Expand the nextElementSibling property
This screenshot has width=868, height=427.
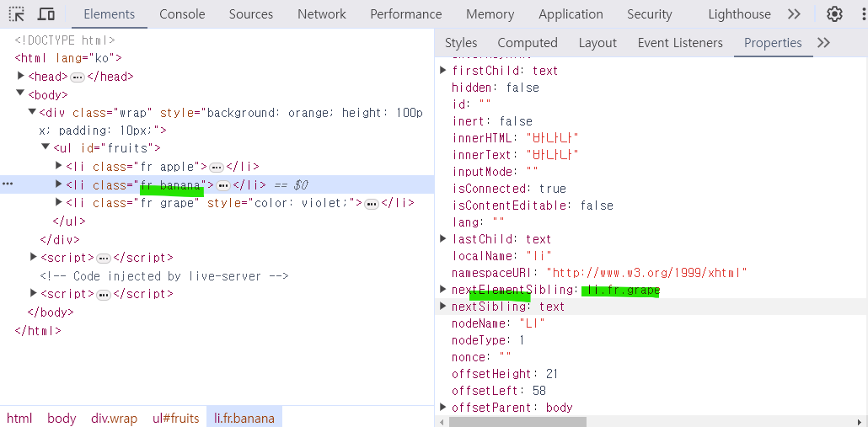(x=443, y=289)
